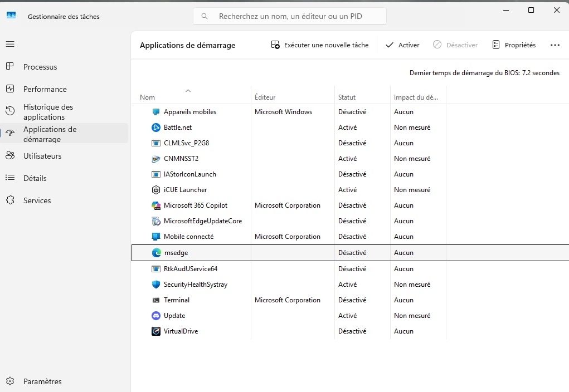Click the Performance sidebar icon
The height and width of the screenshot is (392, 569).
[10, 89]
